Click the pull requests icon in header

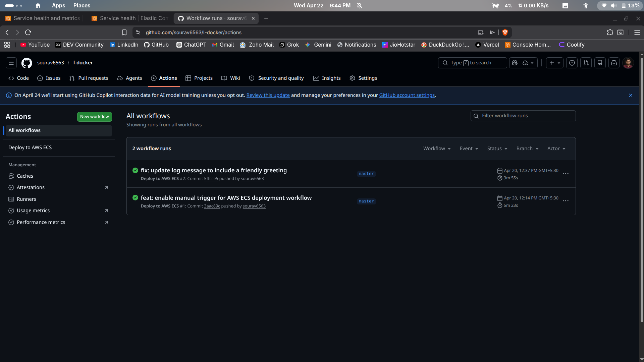(x=586, y=63)
